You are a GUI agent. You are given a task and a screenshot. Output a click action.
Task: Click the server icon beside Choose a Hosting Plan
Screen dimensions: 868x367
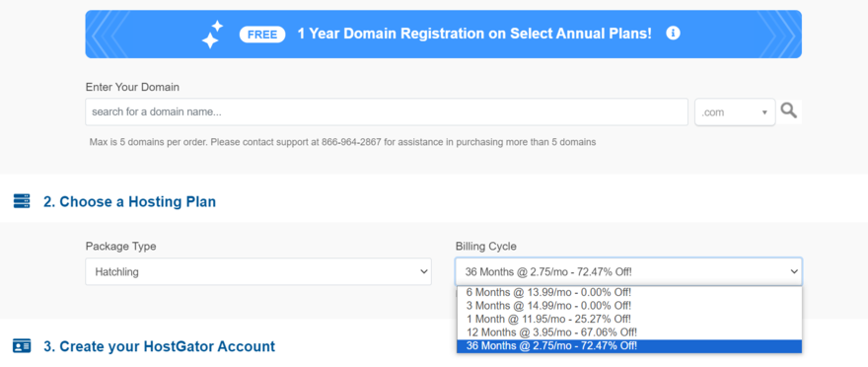(x=22, y=201)
